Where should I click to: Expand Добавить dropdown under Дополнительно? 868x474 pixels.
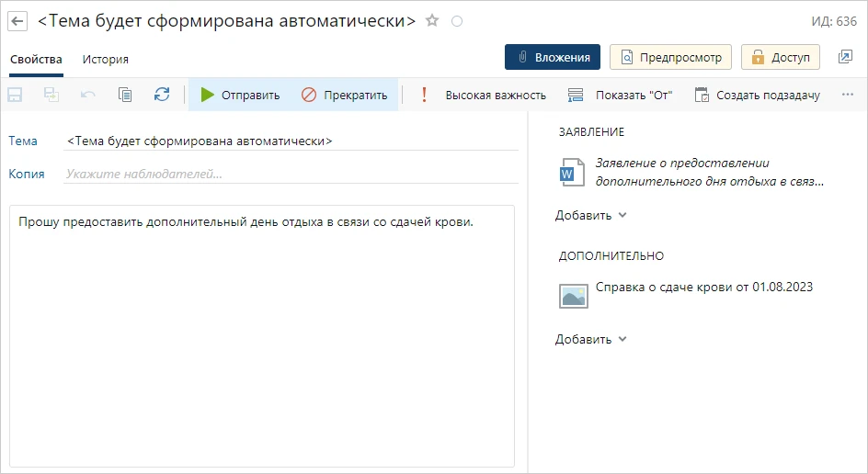click(x=591, y=339)
